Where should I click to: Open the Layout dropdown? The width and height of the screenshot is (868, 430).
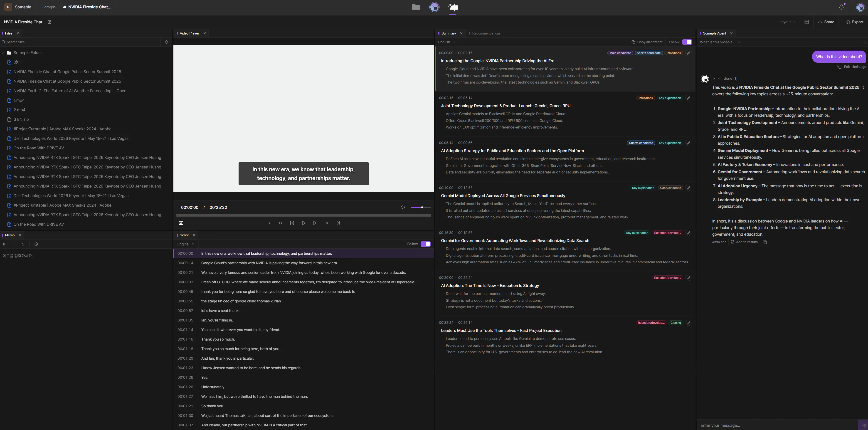tap(787, 22)
